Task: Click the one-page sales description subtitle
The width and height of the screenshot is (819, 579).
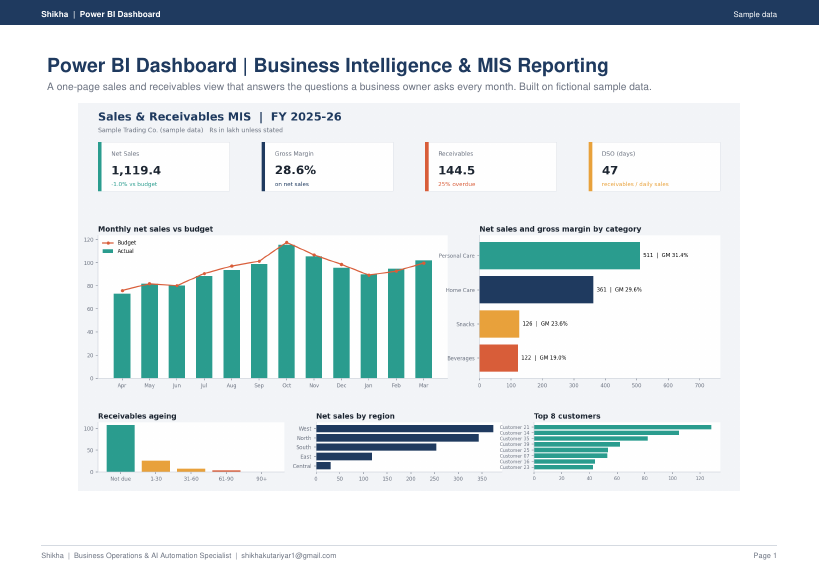Action: point(349,87)
